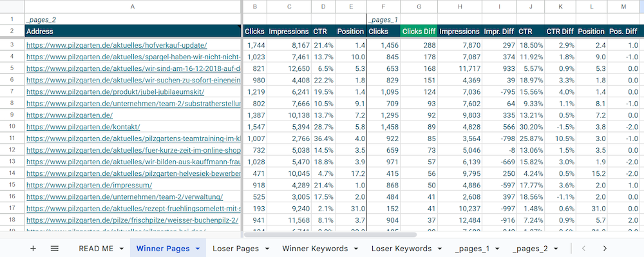Select Impr. Diff value -795

[x=500, y=92]
